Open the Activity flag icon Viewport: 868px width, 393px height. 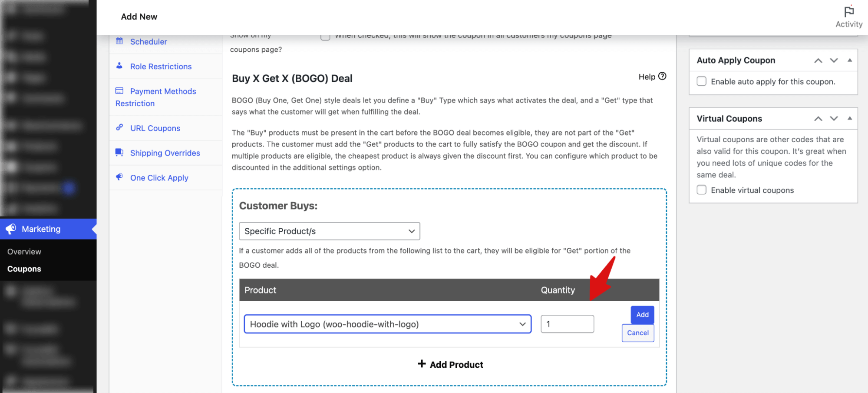click(x=849, y=11)
